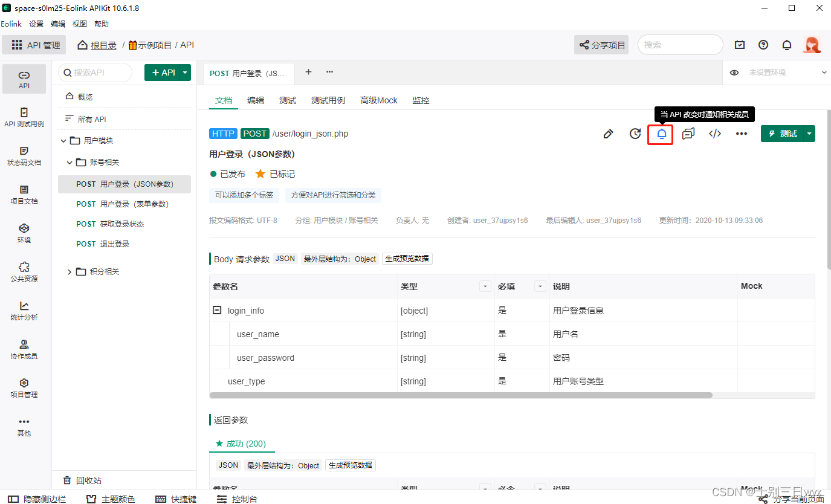Go to 根目录 home breadcrumb
Viewport: 831px width, 504px height.
(97, 45)
